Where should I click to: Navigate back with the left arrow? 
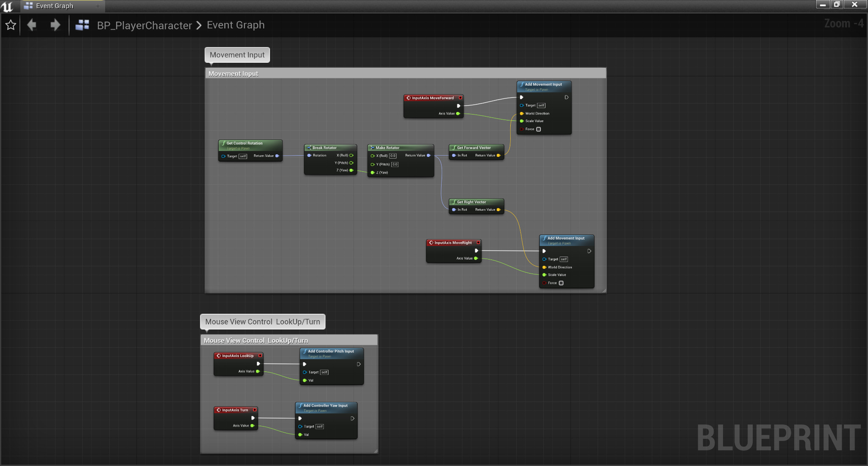pyautogui.click(x=32, y=25)
